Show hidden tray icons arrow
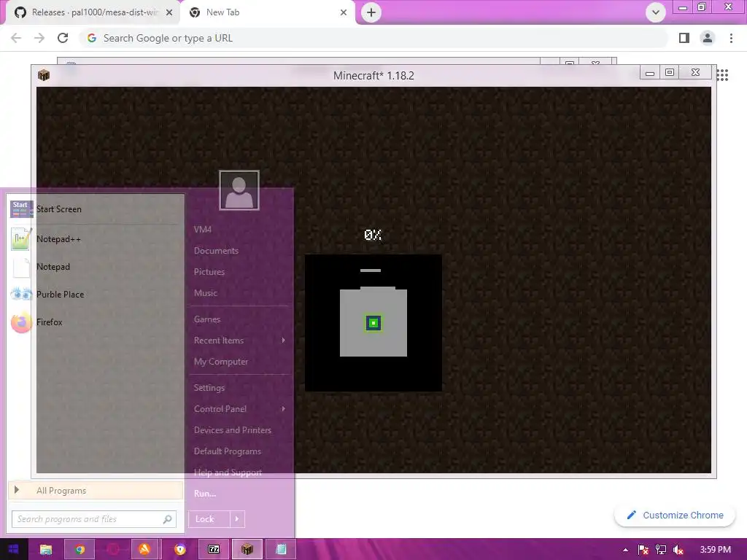747x560 pixels. point(625,550)
